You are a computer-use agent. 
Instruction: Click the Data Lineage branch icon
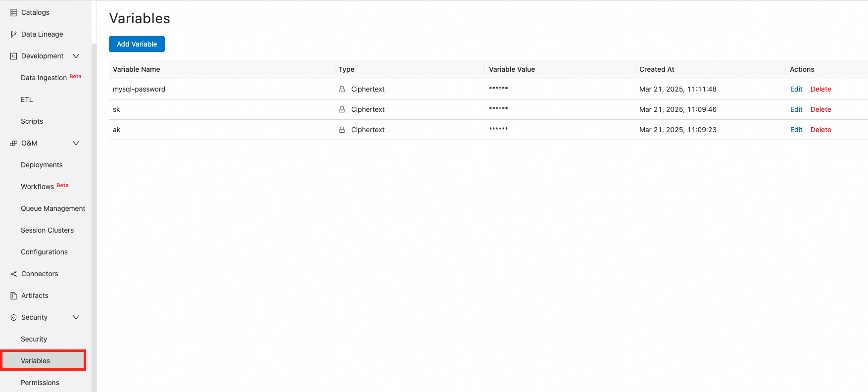[13, 34]
